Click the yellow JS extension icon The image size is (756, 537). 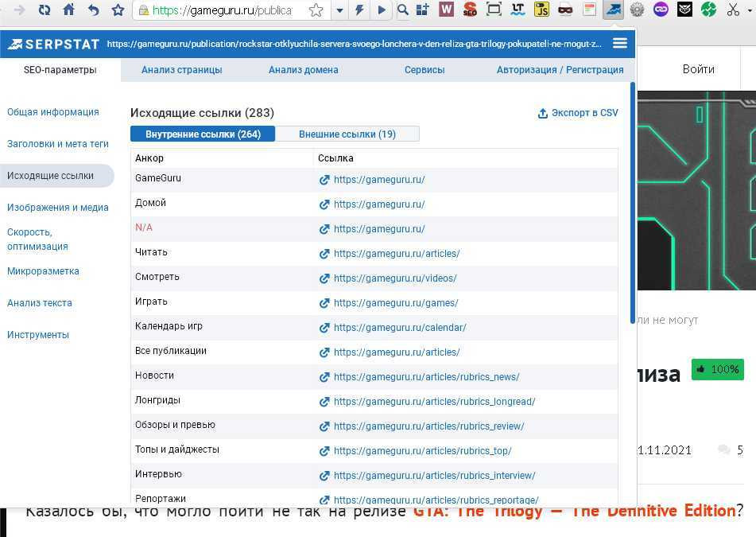pyautogui.click(x=541, y=10)
